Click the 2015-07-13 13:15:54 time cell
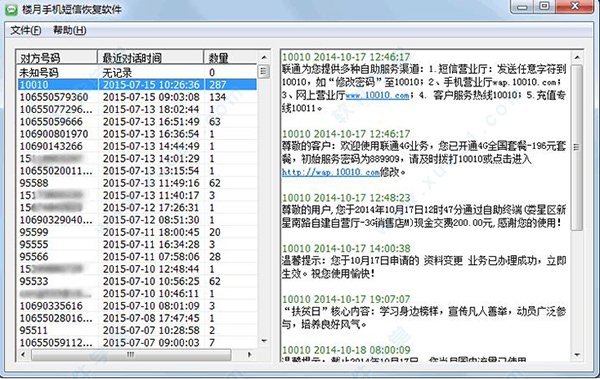This screenshot has width=600, height=379. tap(151, 171)
